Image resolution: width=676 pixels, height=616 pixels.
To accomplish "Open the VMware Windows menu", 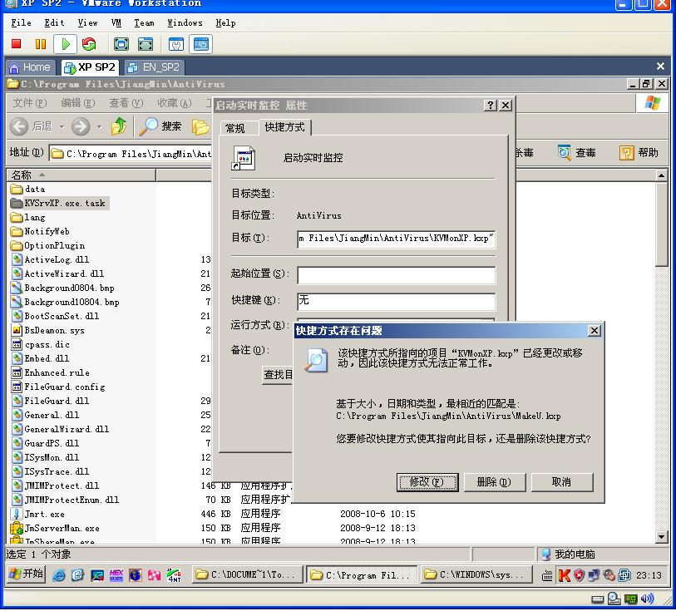I will pyautogui.click(x=185, y=22).
